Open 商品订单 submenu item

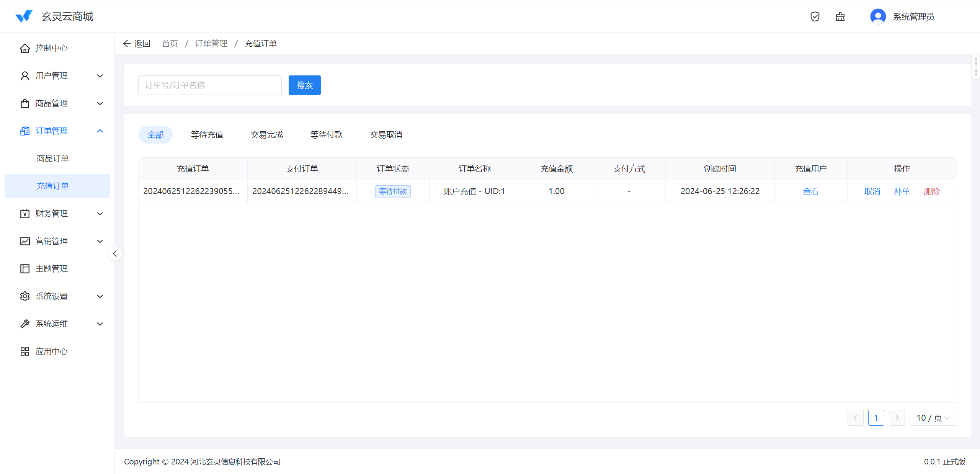tap(53, 159)
